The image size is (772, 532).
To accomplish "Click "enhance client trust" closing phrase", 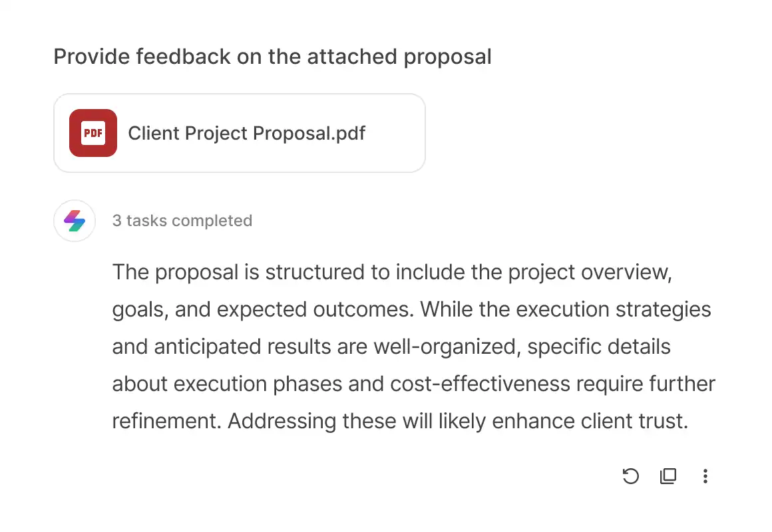I will (590, 421).
